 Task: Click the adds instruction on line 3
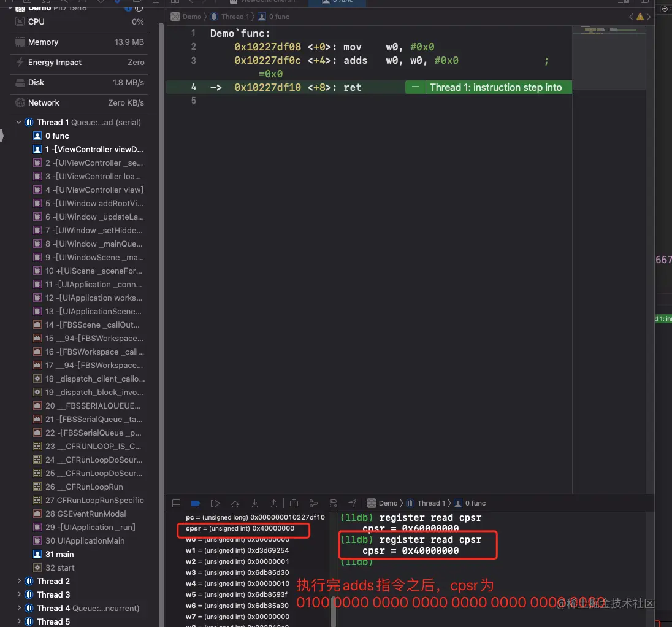355,61
